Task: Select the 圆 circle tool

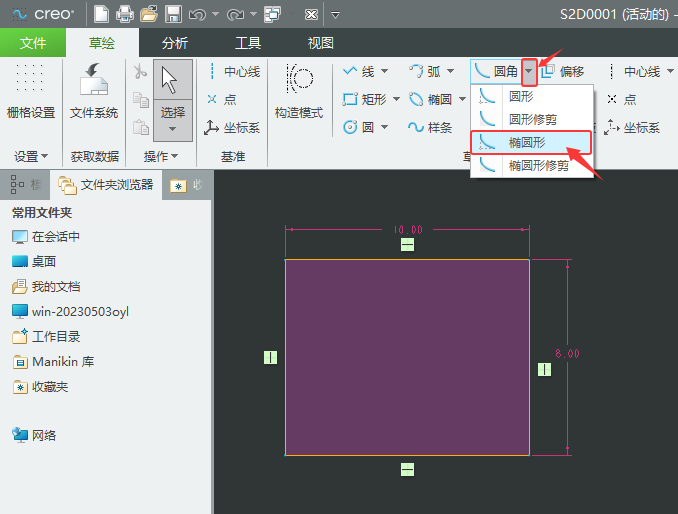Action: point(358,128)
